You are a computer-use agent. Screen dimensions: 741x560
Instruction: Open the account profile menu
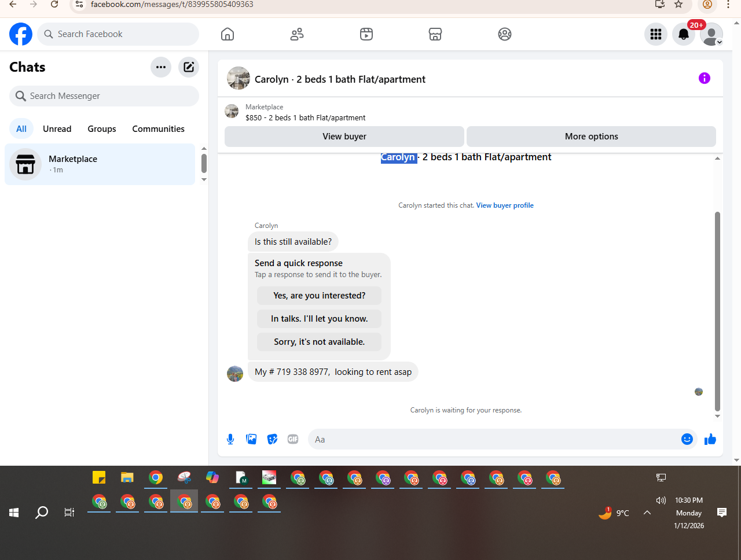point(711,34)
